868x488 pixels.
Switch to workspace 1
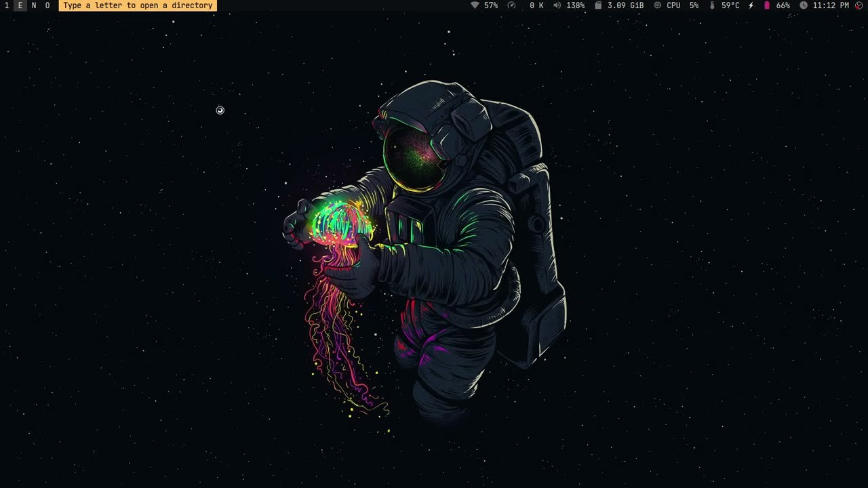pos(7,5)
